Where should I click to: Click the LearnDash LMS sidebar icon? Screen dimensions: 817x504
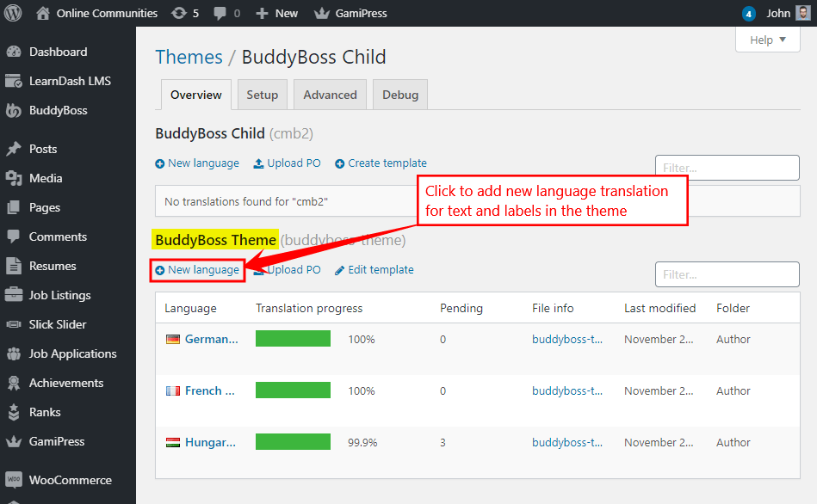14,81
